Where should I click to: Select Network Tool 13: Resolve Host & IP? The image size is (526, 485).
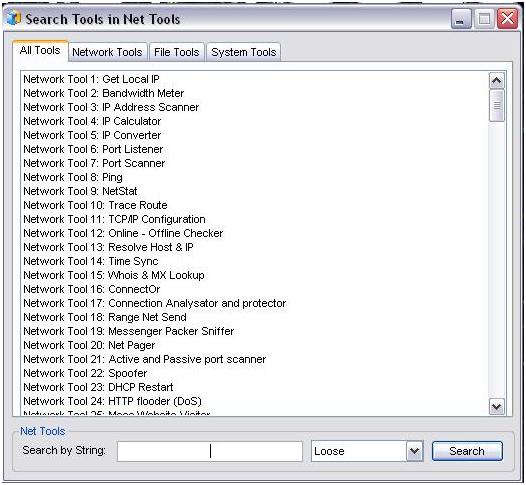coord(108,247)
